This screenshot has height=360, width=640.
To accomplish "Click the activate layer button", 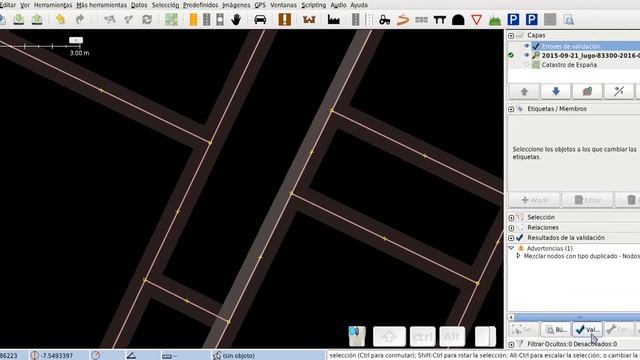I will pyautogui.click(x=587, y=91).
